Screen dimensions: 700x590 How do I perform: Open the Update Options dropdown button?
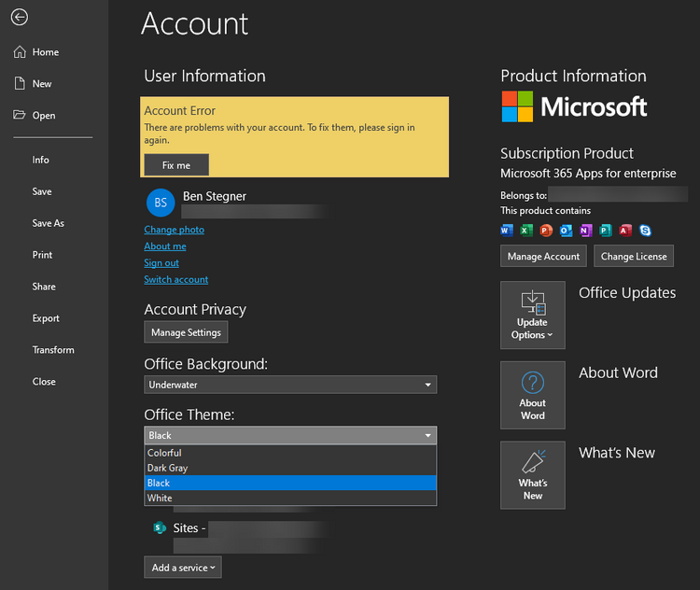click(533, 315)
